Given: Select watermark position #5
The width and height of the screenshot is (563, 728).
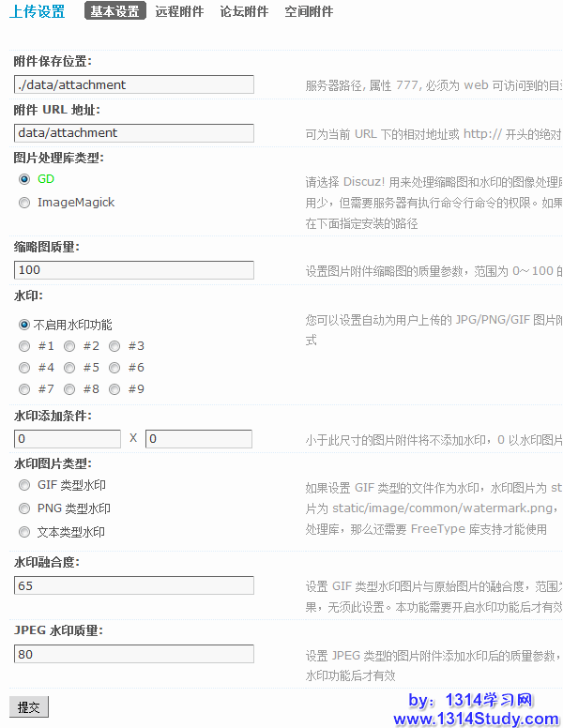Looking at the screenshot, I should point(69,368).
